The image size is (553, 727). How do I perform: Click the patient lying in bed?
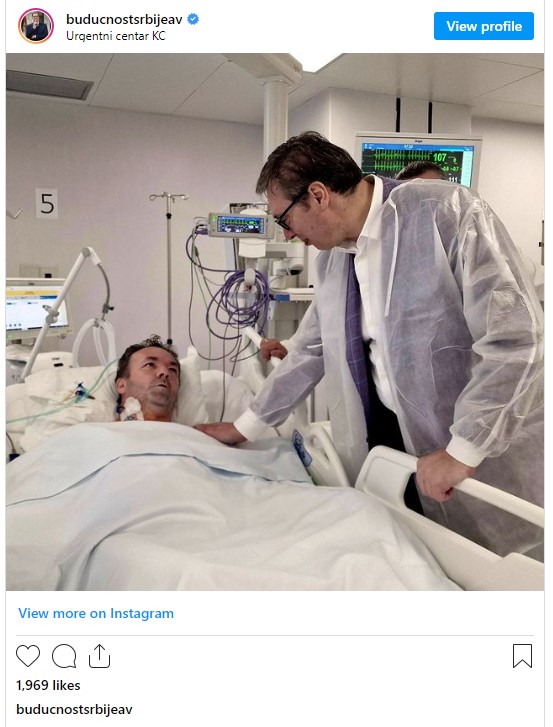pos(147,380)
